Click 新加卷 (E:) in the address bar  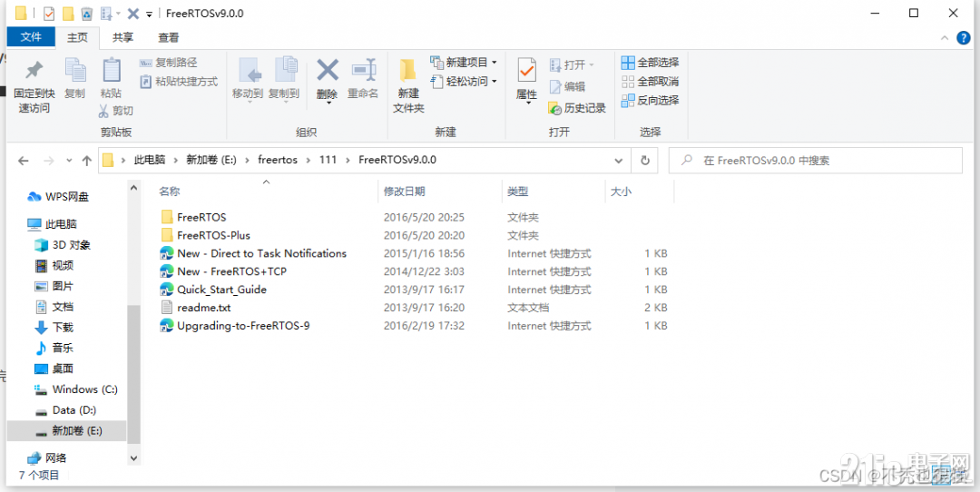[x=211, y=160]
